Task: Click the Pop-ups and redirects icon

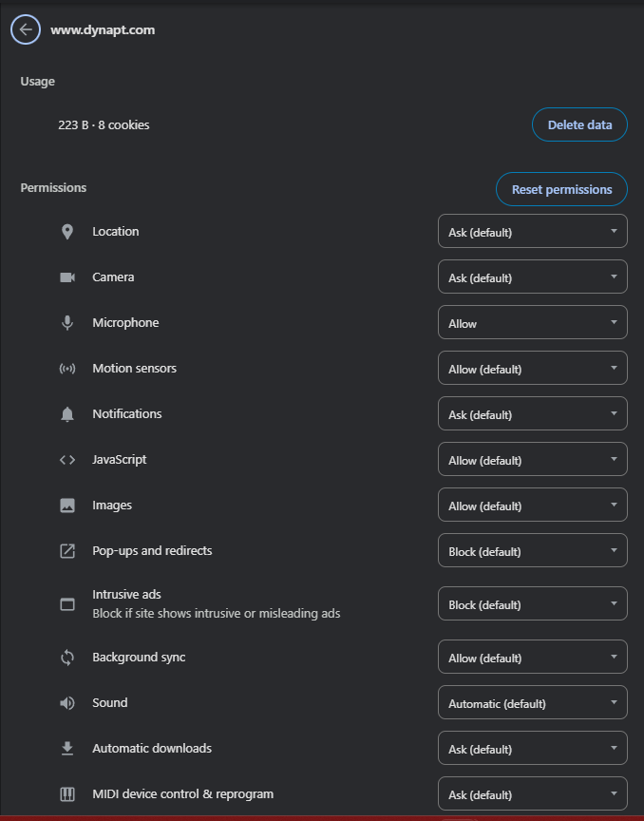Action: [x=67, y=551]
